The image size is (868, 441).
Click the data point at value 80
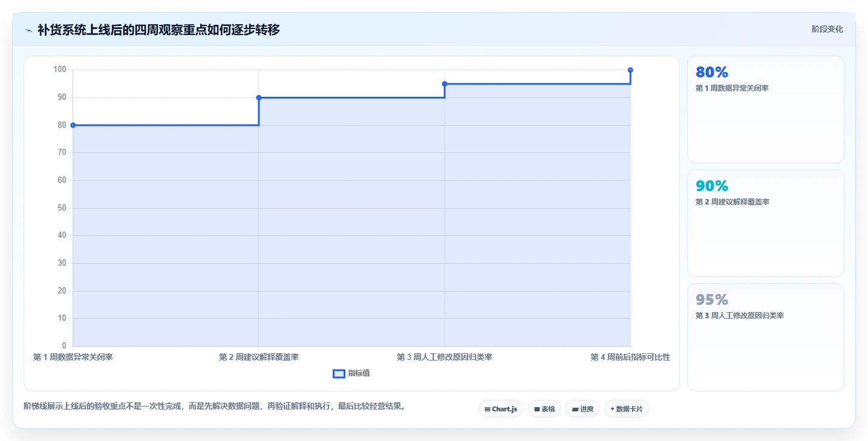pyautogui.click(x=73, y=125)
